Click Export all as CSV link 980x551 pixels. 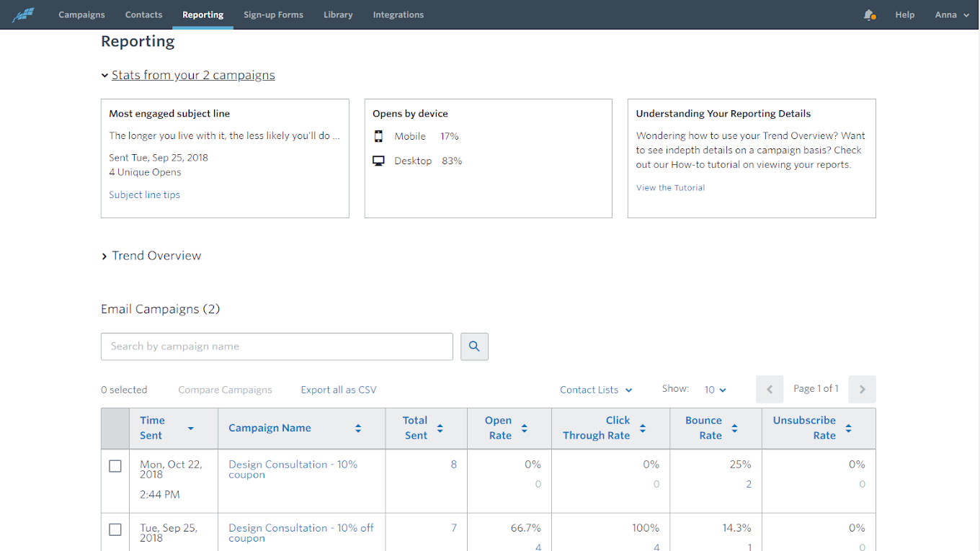[339, 390]
